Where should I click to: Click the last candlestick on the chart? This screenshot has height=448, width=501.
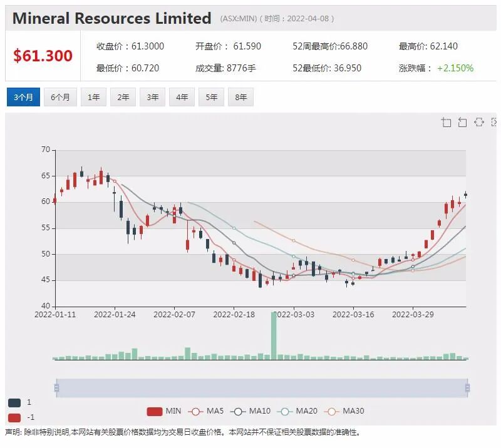[465, 195]
